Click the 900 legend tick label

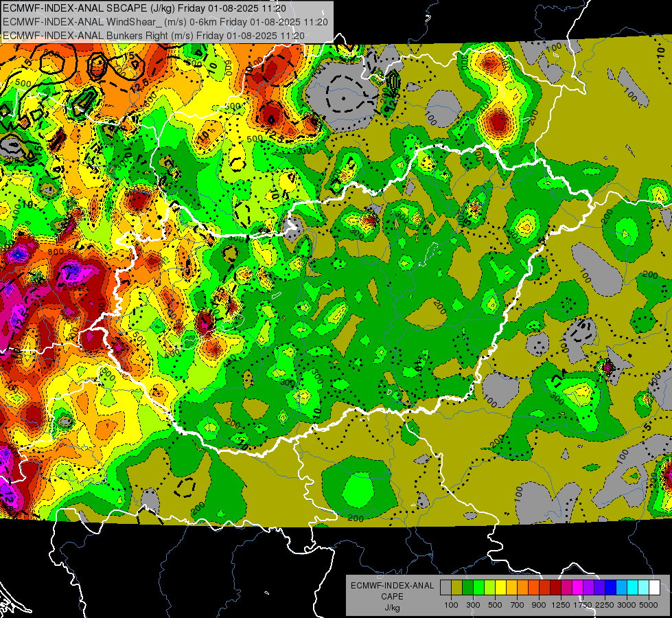pos(539,605)
